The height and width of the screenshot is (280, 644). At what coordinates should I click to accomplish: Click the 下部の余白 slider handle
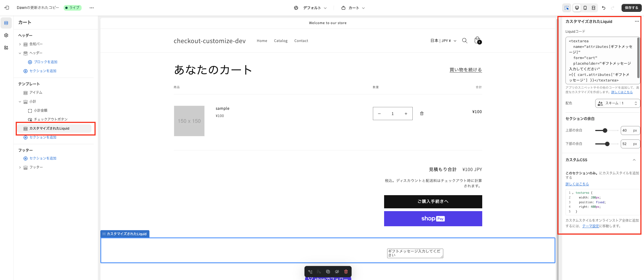click(x=607, y=144)
